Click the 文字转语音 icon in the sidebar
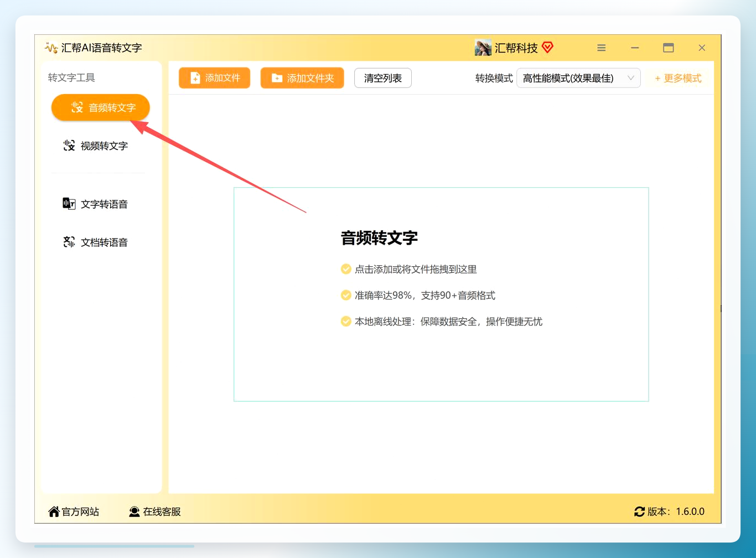The width and height of the screenshot is (756, 558). [69, 204]
